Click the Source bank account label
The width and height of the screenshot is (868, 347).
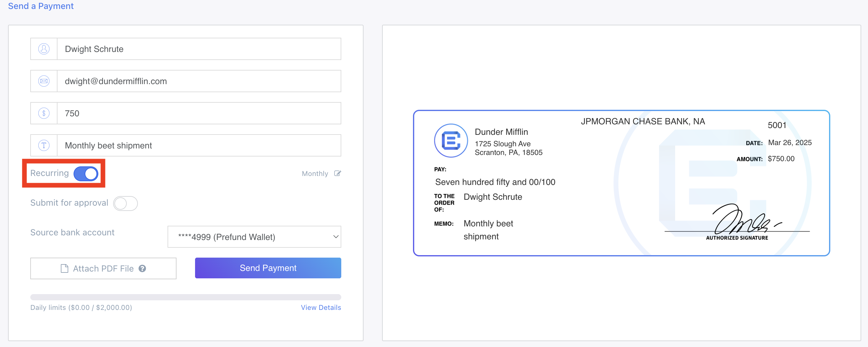coord(72,232)
